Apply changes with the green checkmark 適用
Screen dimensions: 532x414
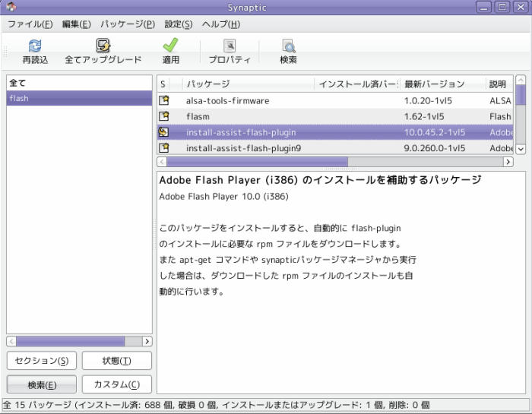170,45
